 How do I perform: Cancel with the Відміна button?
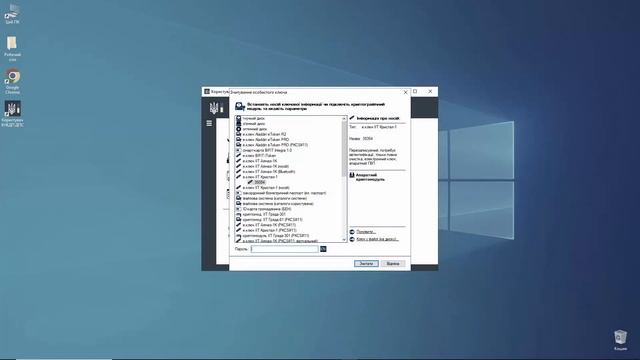(x=393, y=264)
